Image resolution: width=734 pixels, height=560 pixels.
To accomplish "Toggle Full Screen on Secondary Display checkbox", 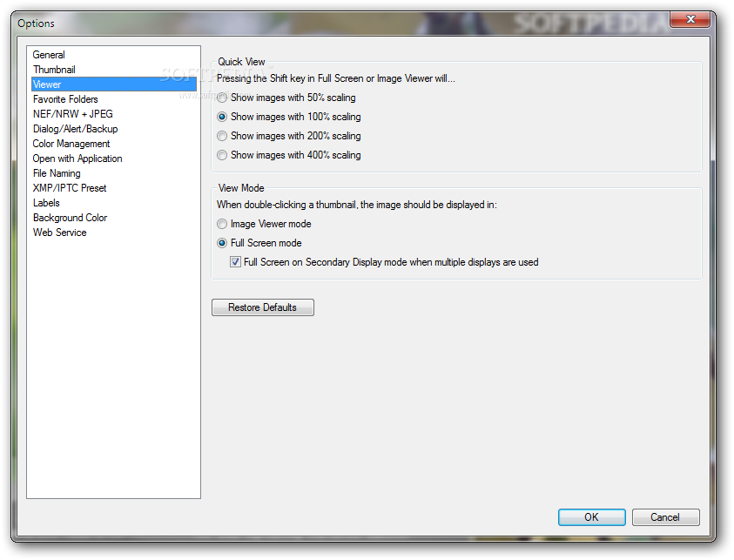I will [x=235, y=262].
